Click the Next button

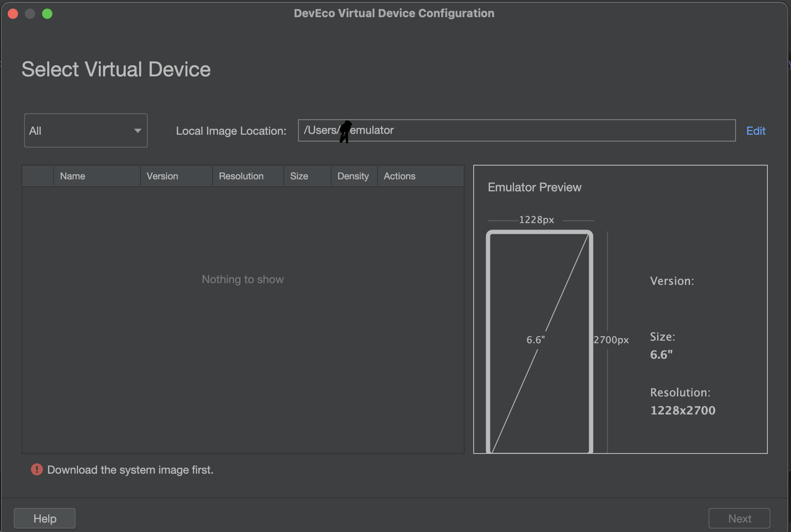pyautogui.click(x=739, y=518)
